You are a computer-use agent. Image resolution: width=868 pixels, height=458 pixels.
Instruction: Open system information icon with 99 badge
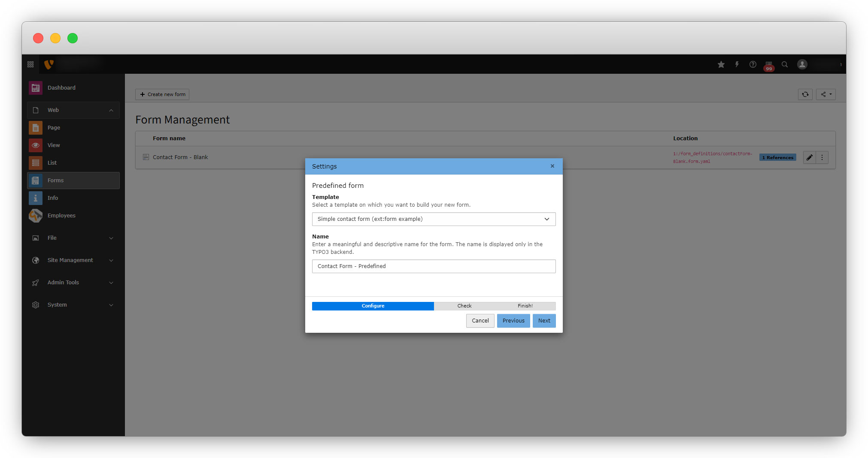click(x=769, y=65)
